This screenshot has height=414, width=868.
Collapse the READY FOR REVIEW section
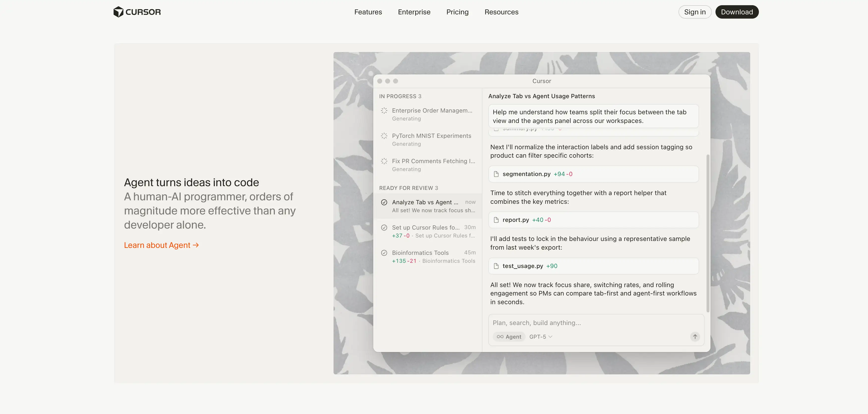409,188
